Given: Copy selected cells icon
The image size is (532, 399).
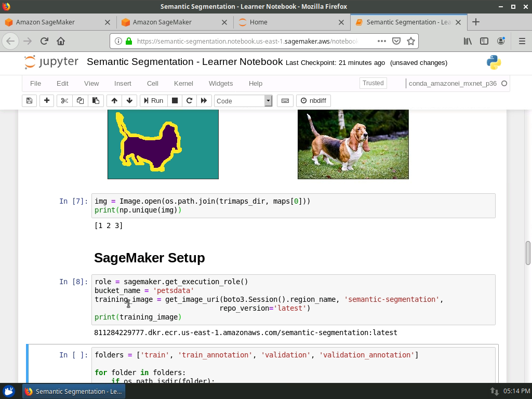Looking at the screenshot, I should pyautogui.click(x=80, y=101).
